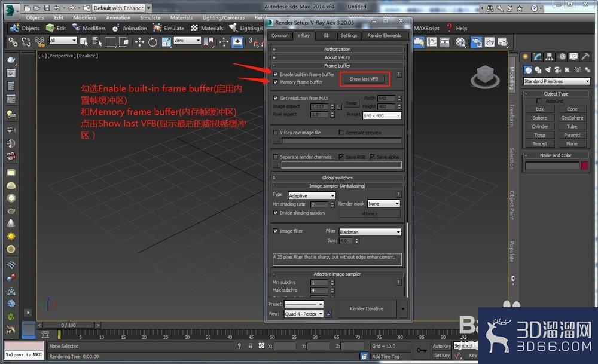This screenshot has height=364, width=598.
Task: Open the Render mask dropdown
Action: click(x=384, y=204)
